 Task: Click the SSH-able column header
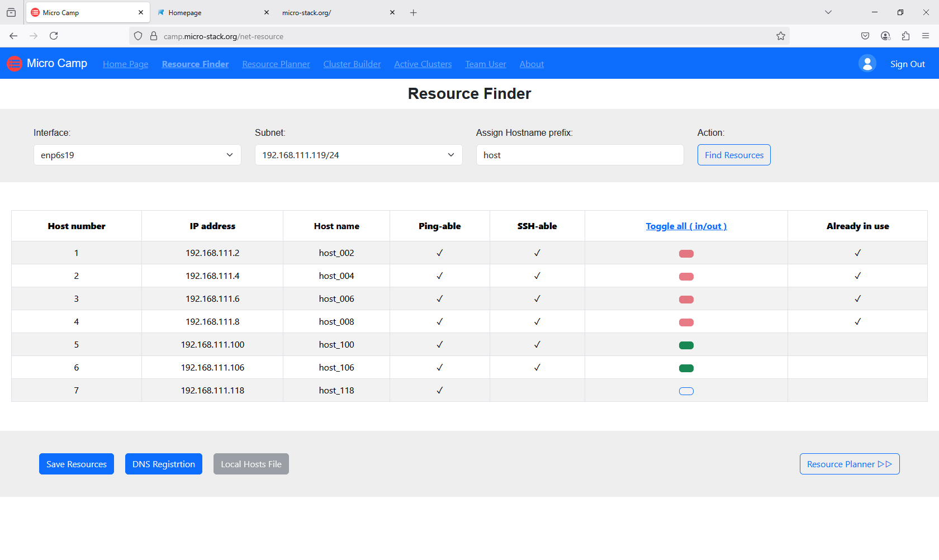pos(537,226)
